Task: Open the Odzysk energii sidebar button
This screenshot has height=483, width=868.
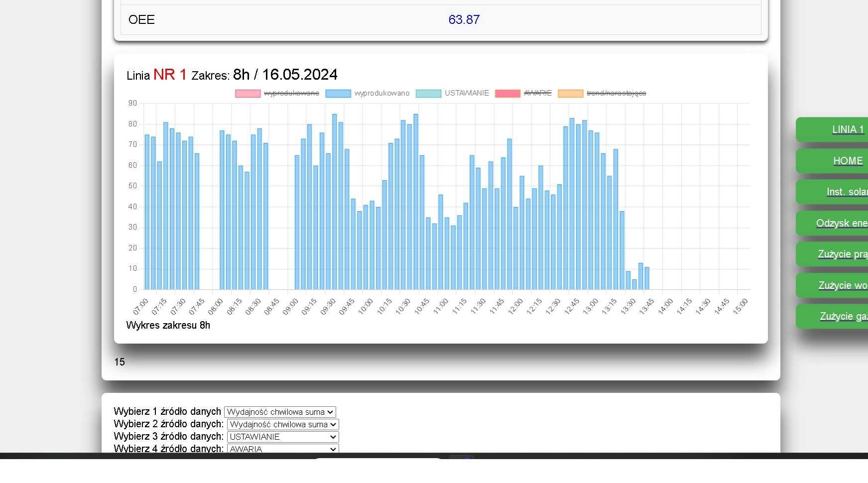Action: point(832,223)
